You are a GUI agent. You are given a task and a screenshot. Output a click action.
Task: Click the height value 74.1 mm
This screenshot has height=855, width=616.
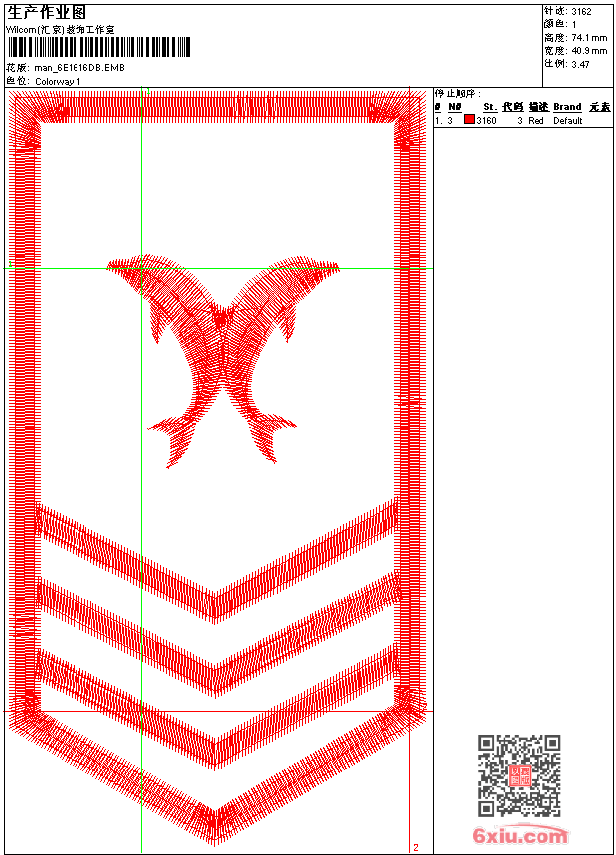pos(589,37)
